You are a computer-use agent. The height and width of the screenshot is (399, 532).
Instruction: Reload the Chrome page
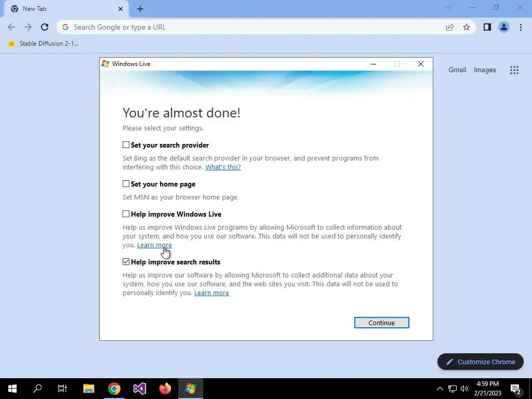pos(45,27)
